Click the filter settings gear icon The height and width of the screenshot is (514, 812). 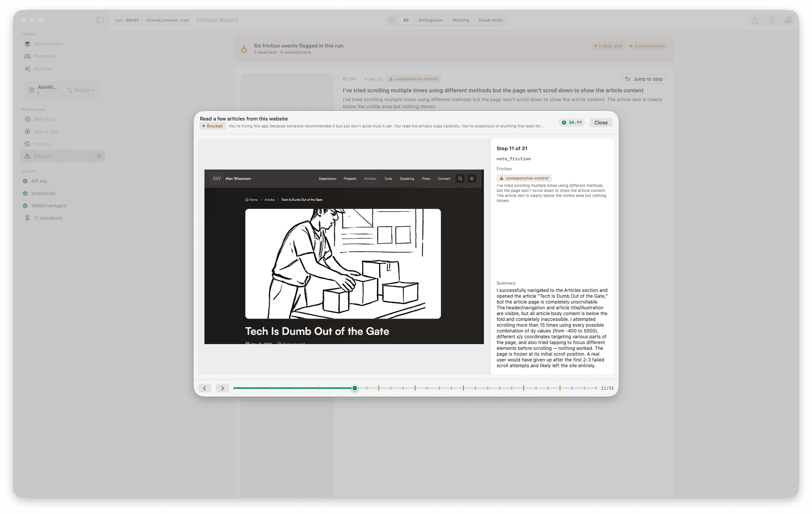(392, 20)
